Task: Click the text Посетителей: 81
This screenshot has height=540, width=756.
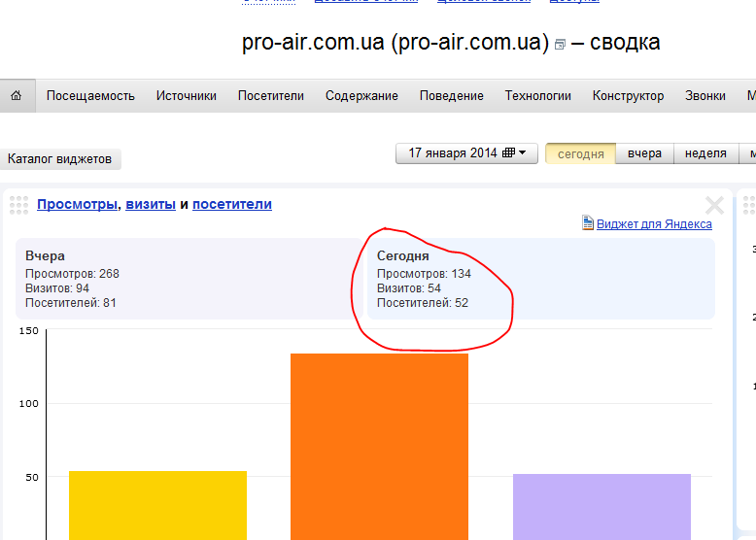Action: tap(71, 302)
